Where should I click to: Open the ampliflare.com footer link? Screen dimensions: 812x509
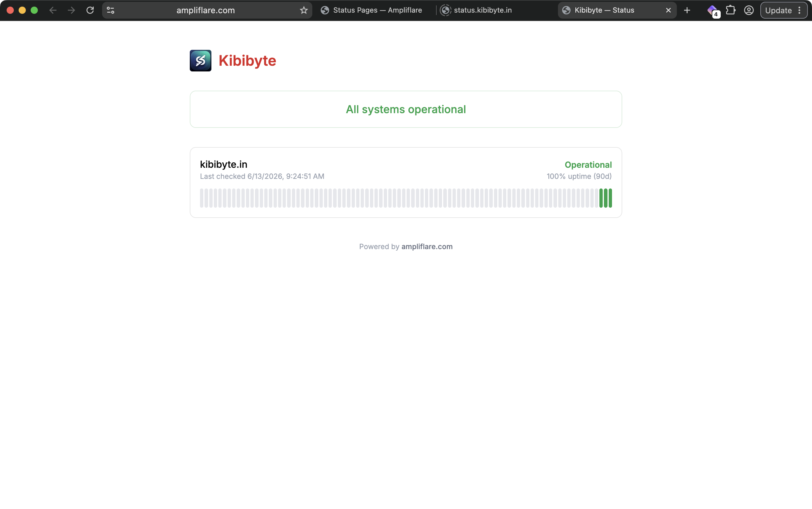click(x=427, y=246)
